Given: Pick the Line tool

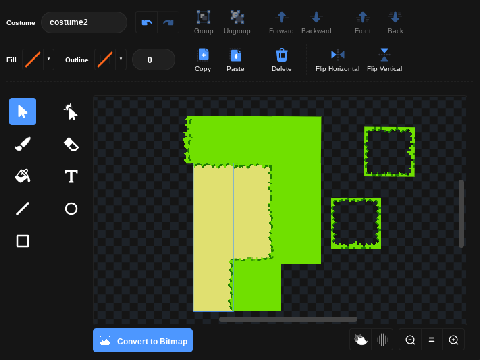Looking at the screenshot, I should point(22,209).
